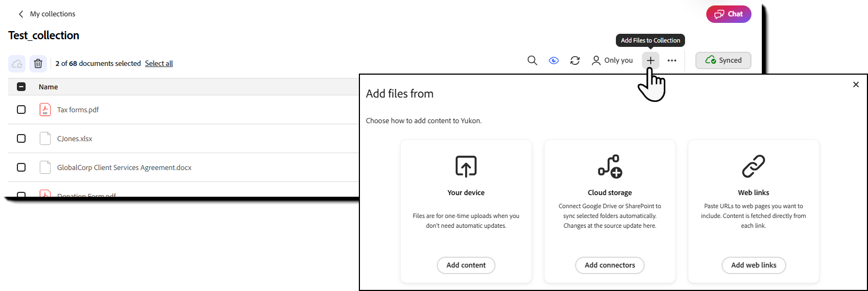The width and height of the screenshot is (868, 291).
Task: Click the Add web links button
Action: (x=754, y=265)
